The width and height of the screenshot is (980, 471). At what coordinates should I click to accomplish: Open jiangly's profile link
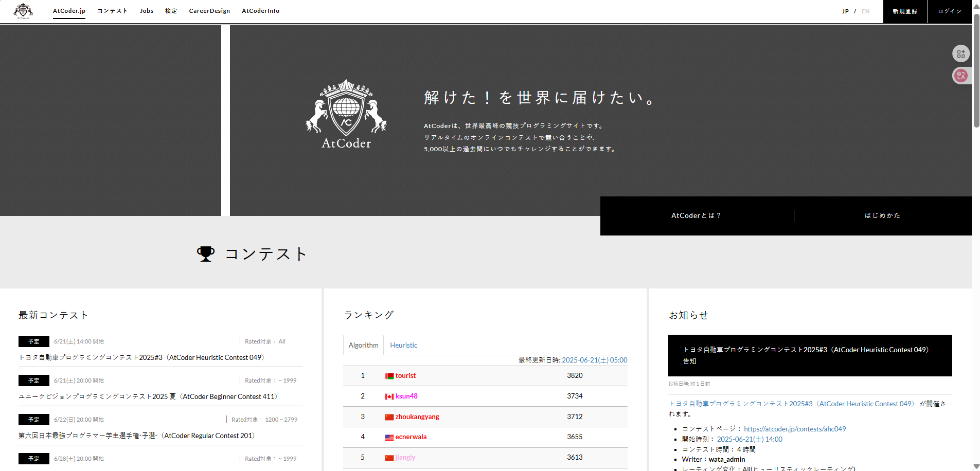405,458
